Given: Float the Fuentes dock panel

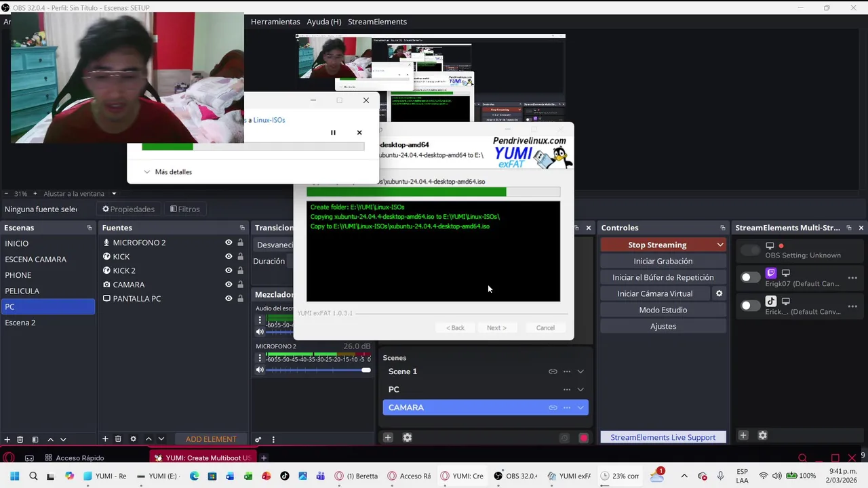Looking at the screenshot, I should (242, 228).
